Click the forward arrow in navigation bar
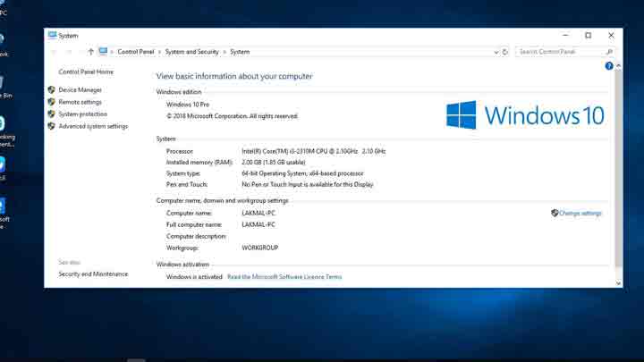 [69, 52]
